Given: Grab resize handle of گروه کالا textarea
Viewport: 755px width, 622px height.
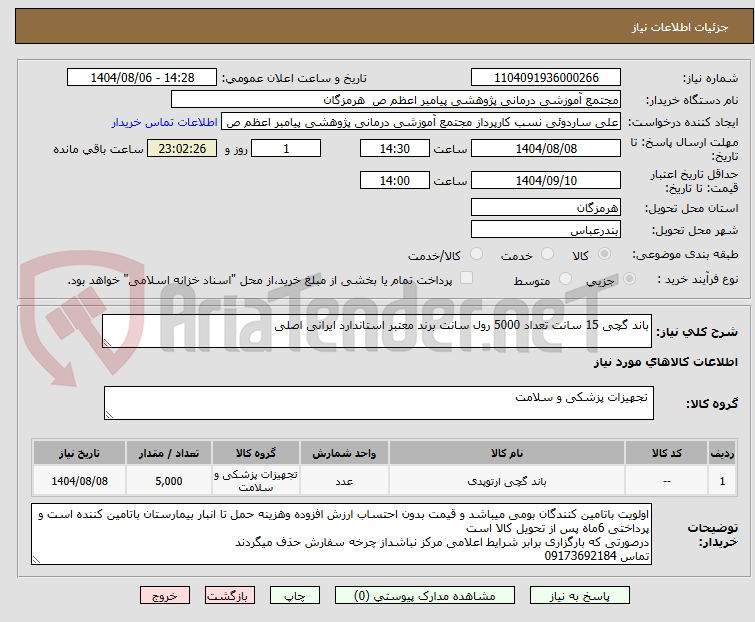Looking at the screenshot, I should pos(109,415).
